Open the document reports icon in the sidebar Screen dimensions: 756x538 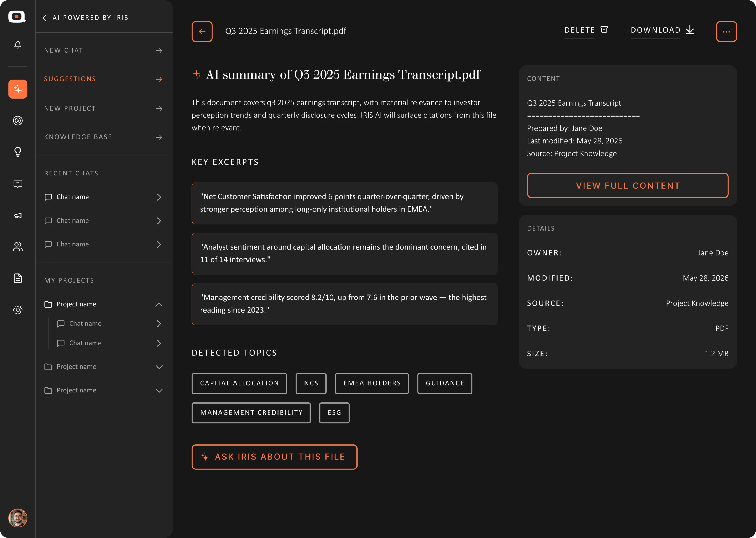point(18,278)
